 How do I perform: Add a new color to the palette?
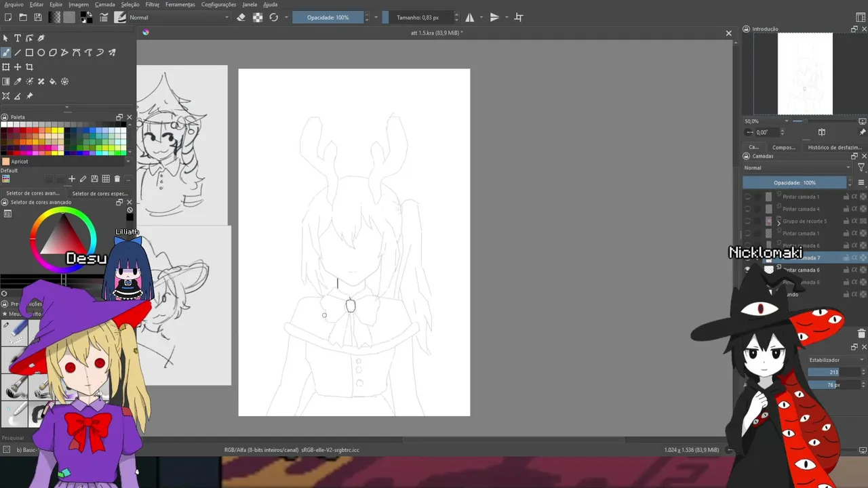click(71, 179)
